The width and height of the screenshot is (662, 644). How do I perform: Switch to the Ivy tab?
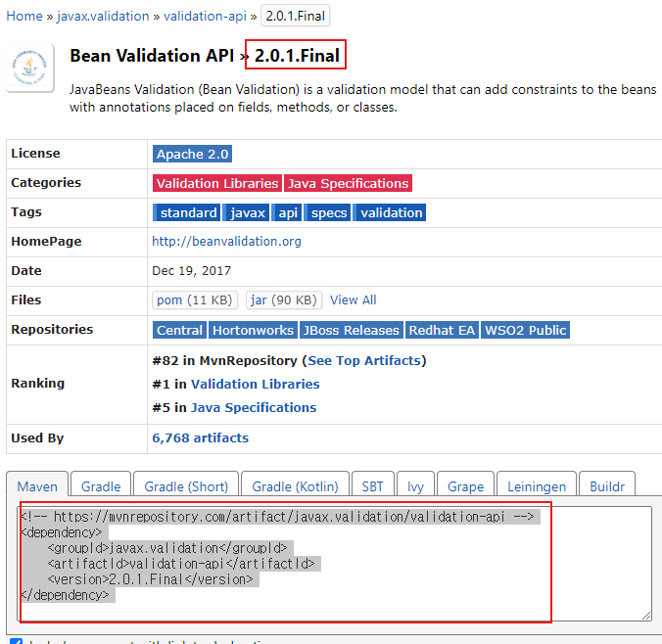415,486
